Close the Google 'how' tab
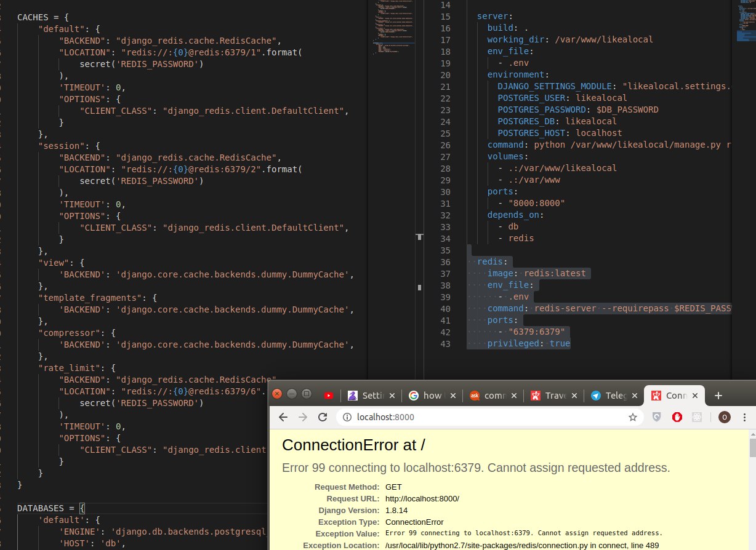Screen dimensions: 756x550 pos(453,396)
